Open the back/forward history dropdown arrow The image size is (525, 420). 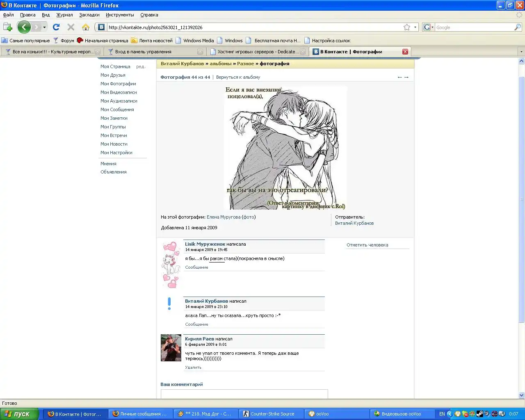(x=44, y=27)
